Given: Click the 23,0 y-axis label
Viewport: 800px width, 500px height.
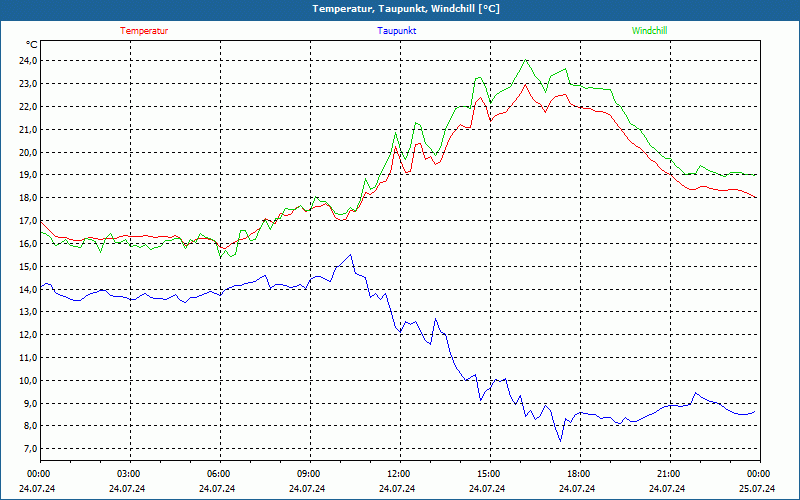Looking at the screenshot, I should [x=28, y=84].
